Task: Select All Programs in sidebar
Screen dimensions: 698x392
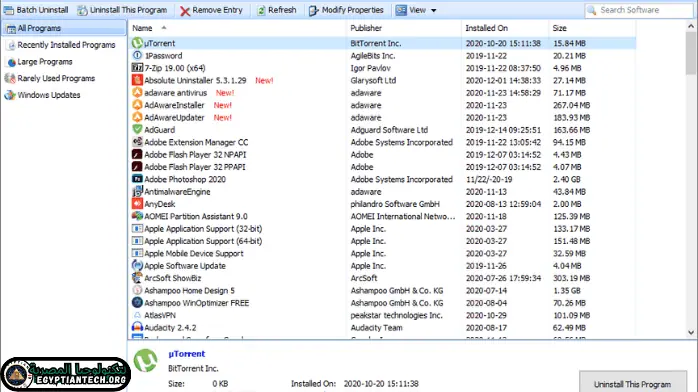Action: 64,28
